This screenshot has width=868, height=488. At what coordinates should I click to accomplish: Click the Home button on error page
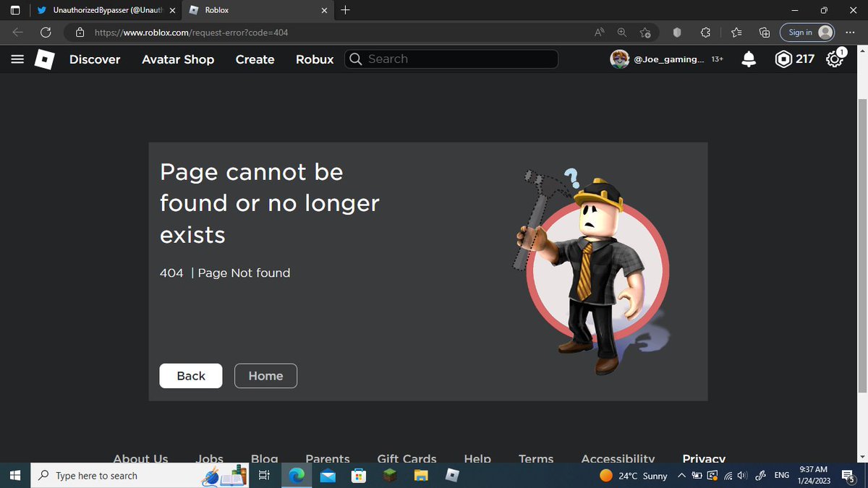point(265,376)
